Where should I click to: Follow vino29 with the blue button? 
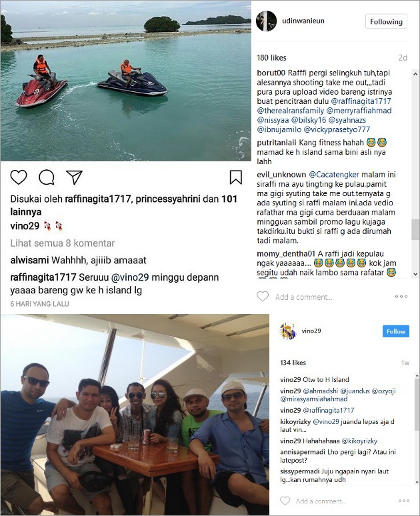[x=395, y=331]
